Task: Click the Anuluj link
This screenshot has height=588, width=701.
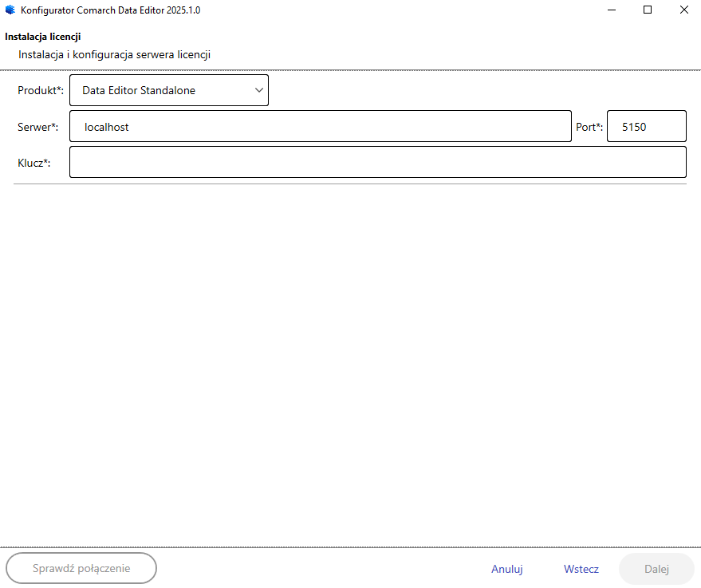Action: (x=507, y=569)
